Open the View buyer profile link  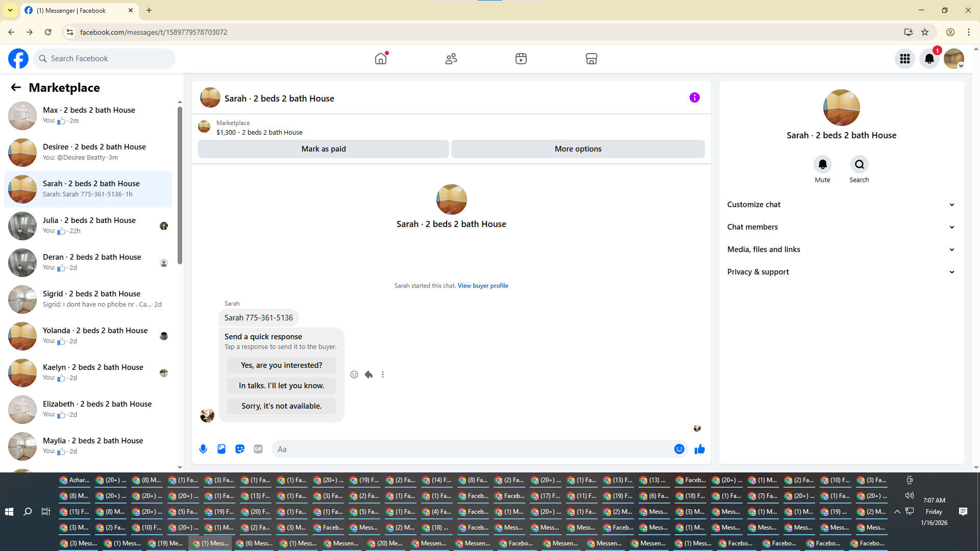coord(483,286)
